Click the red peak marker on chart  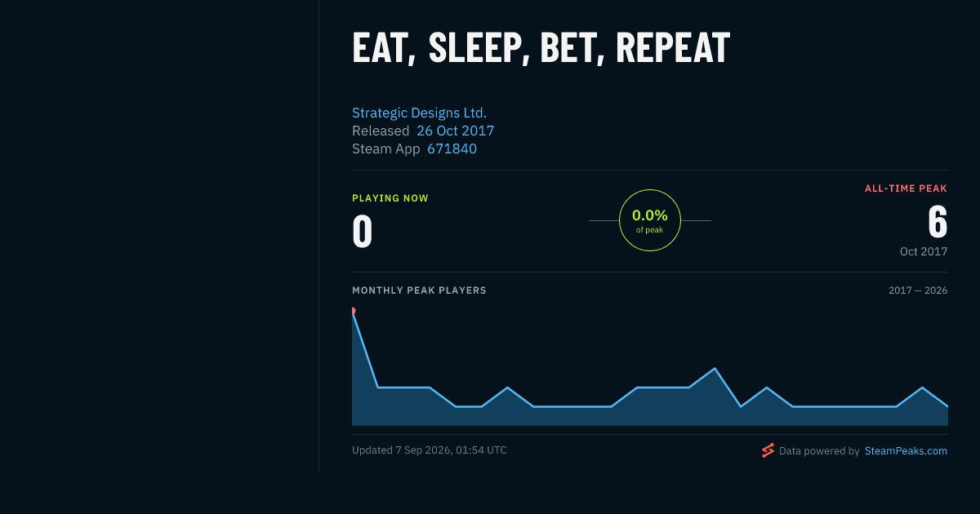tap(353, 311)
